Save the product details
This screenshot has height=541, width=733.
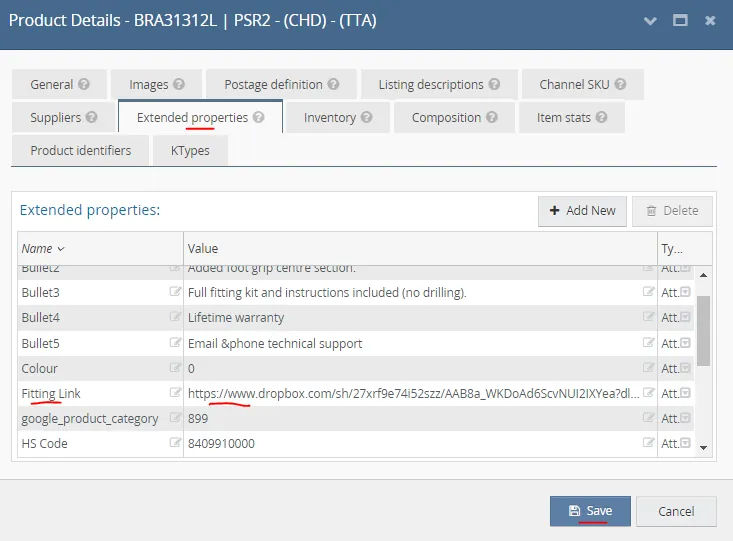[x=590, y=511]
